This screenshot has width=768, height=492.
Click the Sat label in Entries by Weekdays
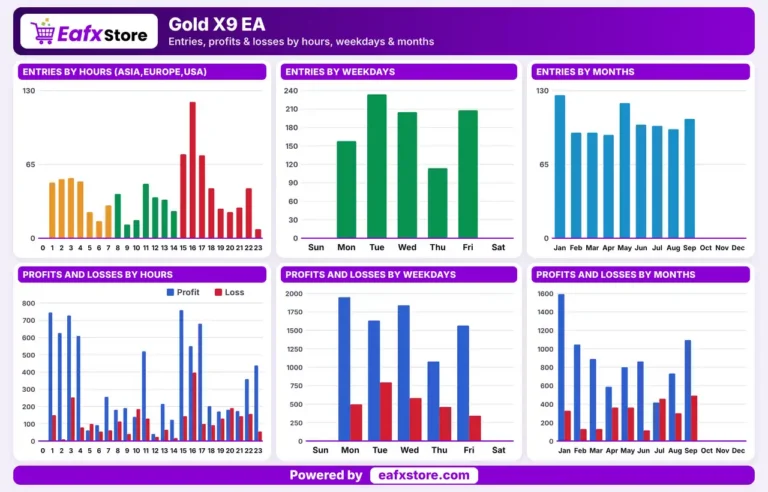[x=498, y=247]
